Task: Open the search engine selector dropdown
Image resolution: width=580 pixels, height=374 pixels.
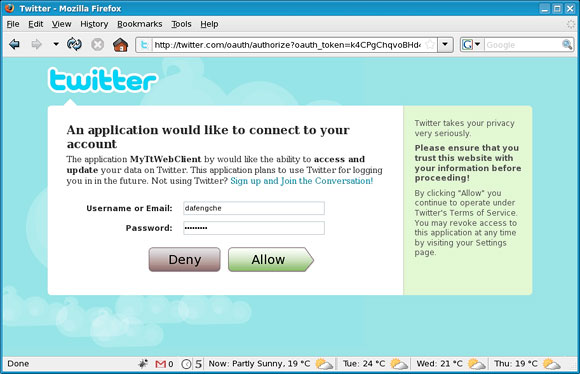Action: coord(471,45)
